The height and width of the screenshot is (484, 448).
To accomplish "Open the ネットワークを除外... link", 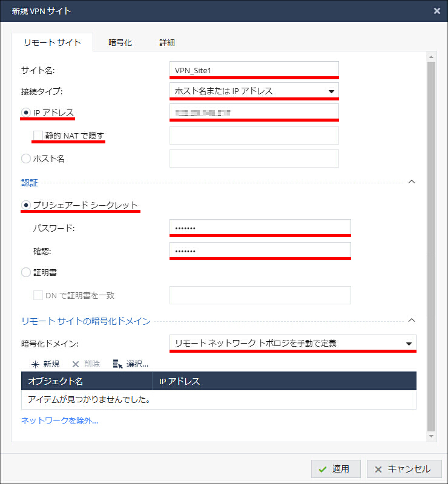I will 59,420.
